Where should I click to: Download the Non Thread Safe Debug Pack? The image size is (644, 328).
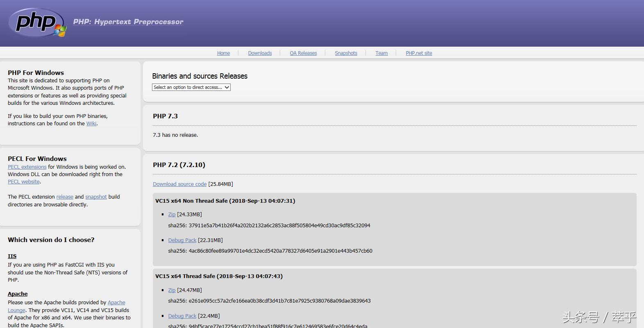pos(182,240)
